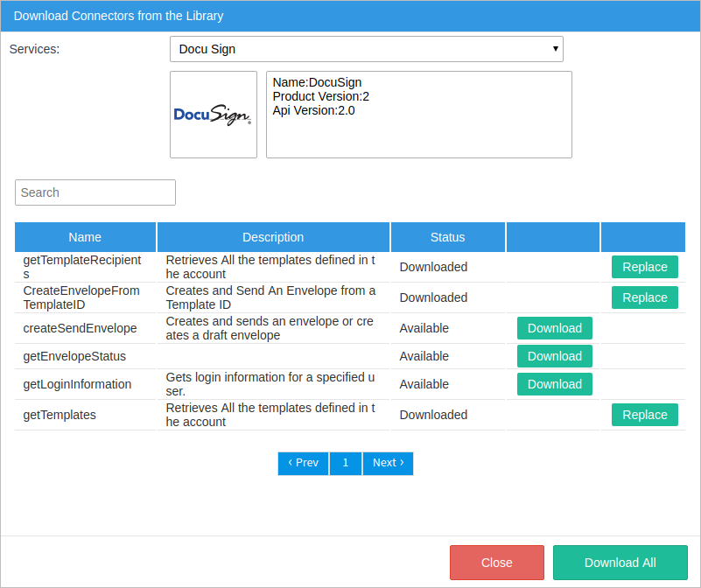Viewport: 701px width, 588px height.
Task: Select the createSendEnvelope row name
Action: point(80,328)
